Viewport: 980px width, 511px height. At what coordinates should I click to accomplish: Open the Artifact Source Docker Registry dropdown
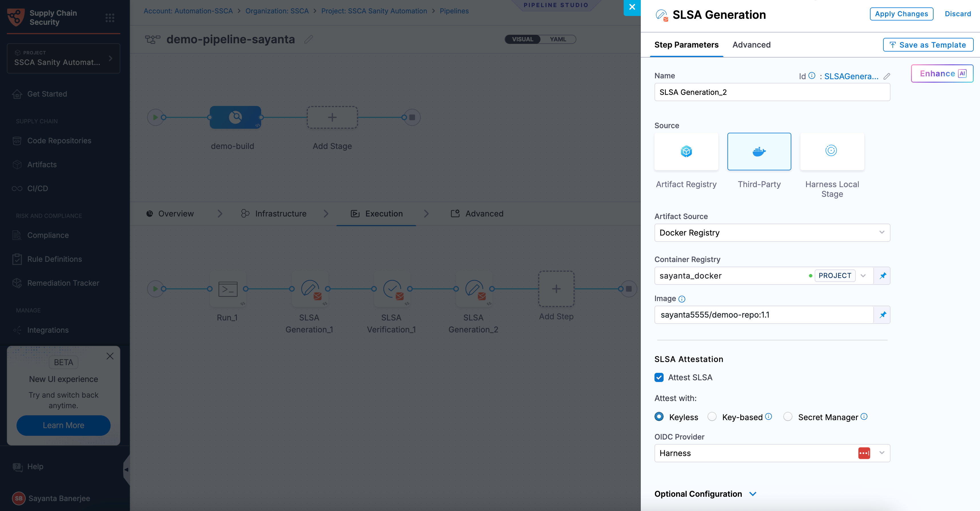click(772, 233)
